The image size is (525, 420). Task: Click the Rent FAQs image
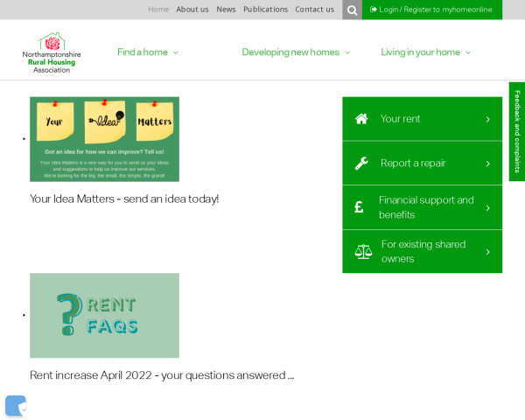pyautogui.click(x=104, y=316)
